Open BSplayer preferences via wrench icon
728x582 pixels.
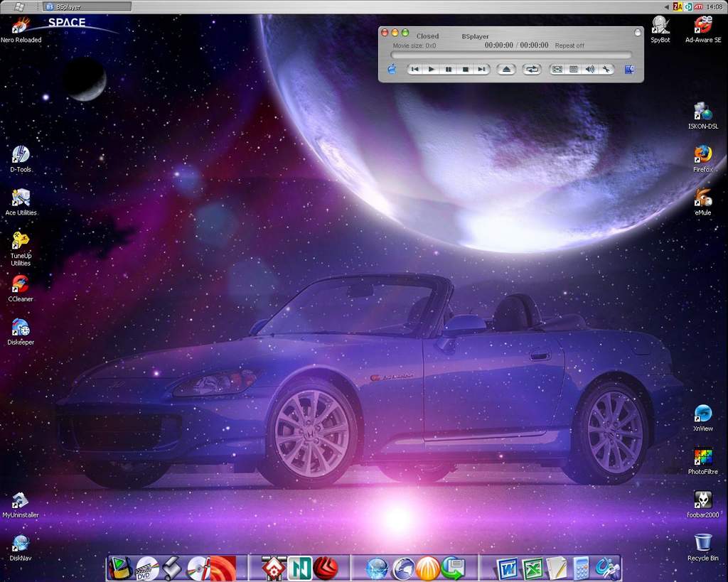[x=606, y=69]
